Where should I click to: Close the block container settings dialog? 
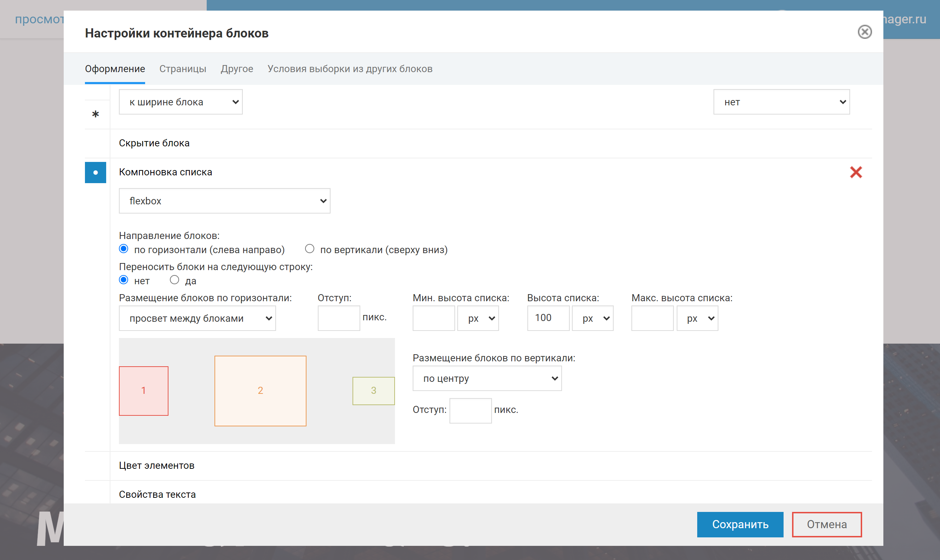pos(864,32)
